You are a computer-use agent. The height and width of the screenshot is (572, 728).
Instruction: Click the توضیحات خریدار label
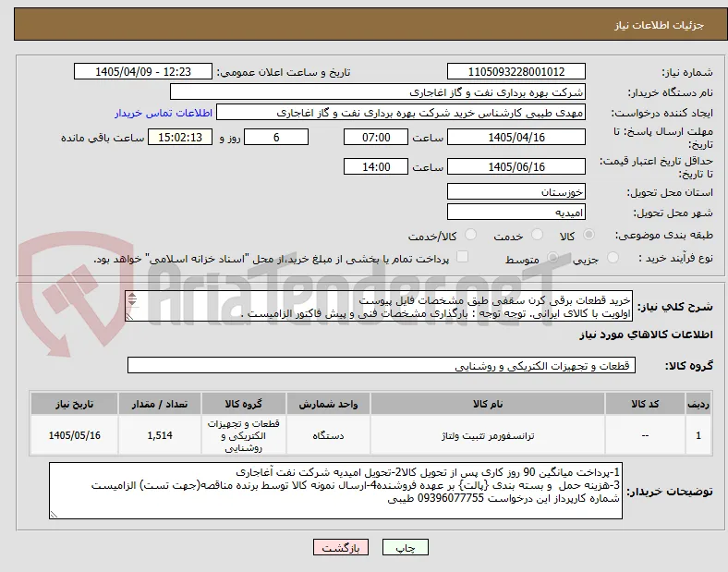click(x=670, y=492)
